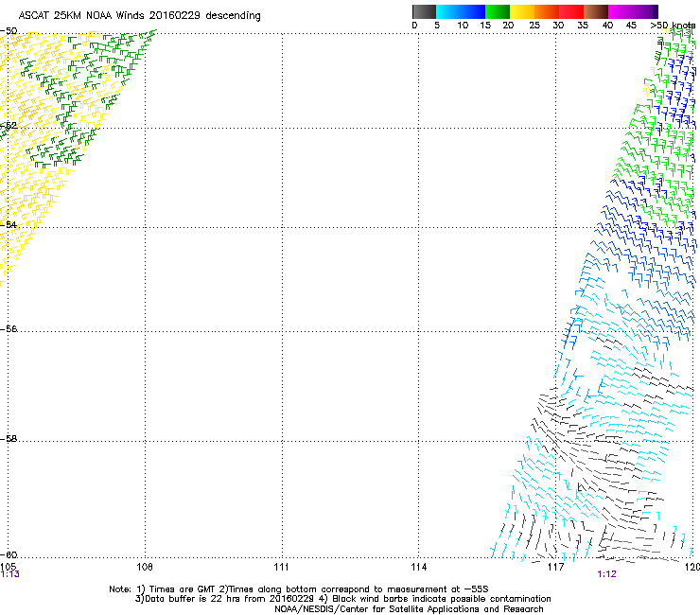700x615 pixels.
Task: Click the cyan-blue 5-15 knots legend swatch
Action: 461,11
